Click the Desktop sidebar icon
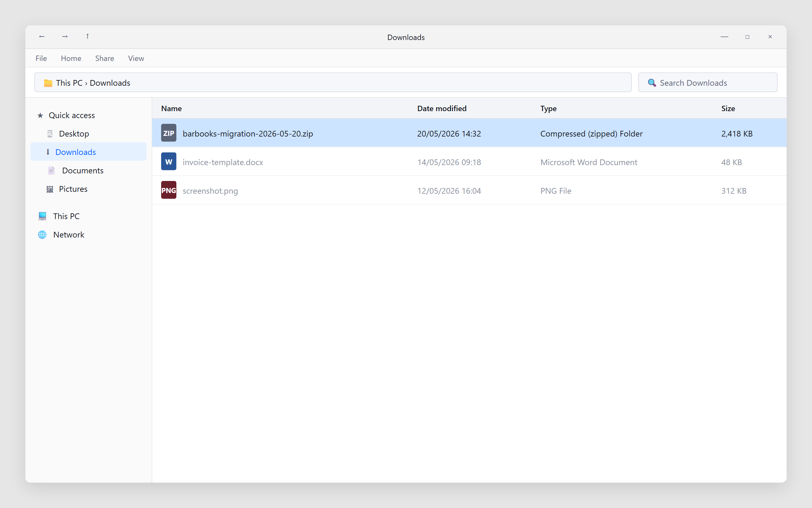Viewport: 812px width, 508px height. click(x=50, y=134)
